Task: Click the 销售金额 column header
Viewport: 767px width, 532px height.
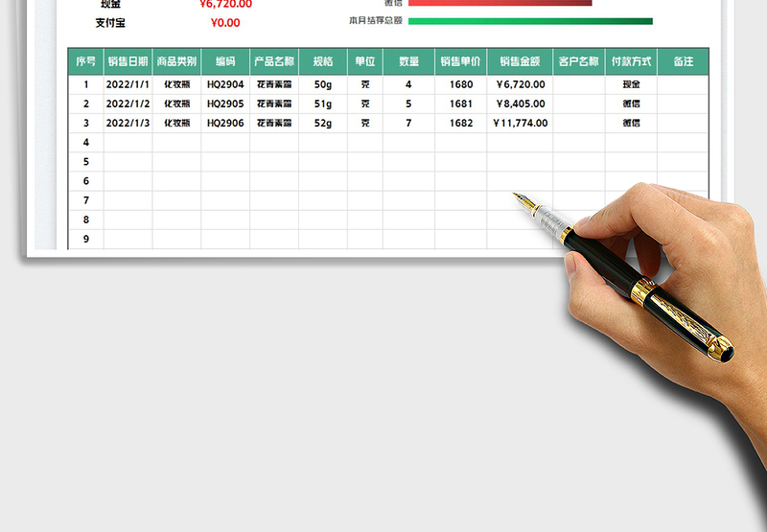Action: point(520,61)
